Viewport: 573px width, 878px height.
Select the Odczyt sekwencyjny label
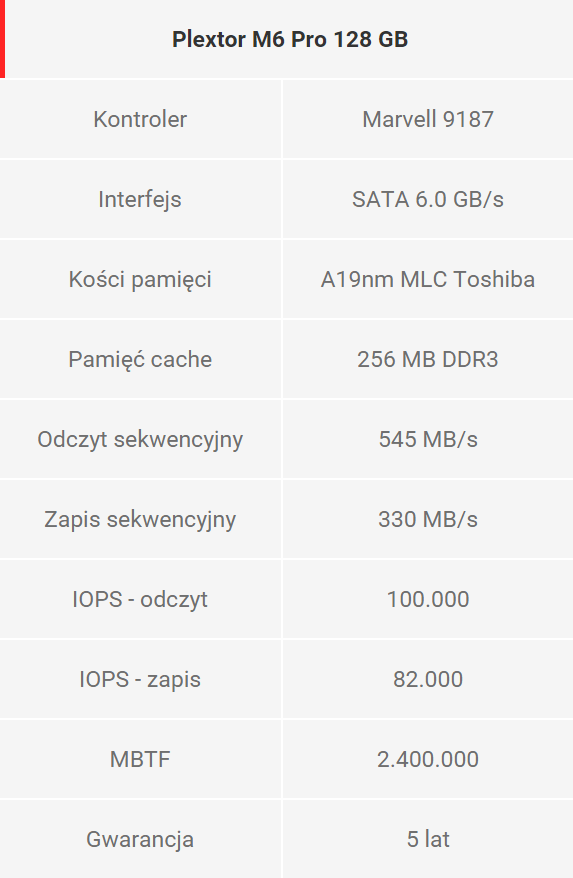point(140,440)
